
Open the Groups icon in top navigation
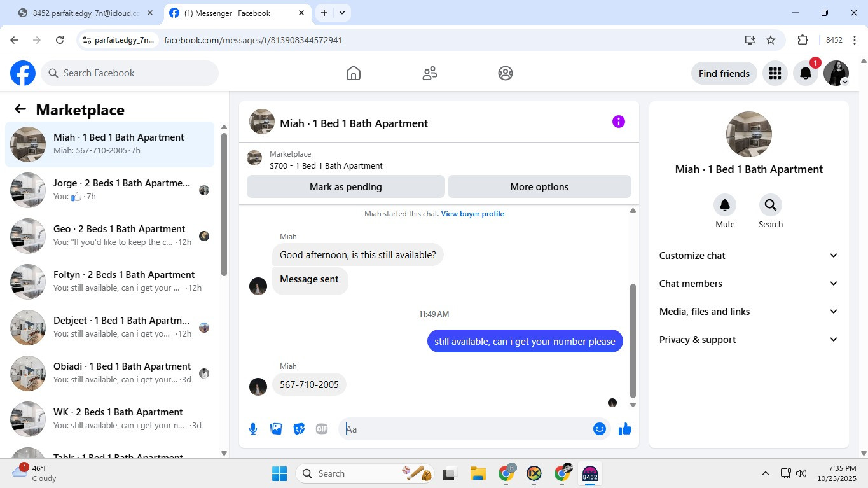pos(506,73)
